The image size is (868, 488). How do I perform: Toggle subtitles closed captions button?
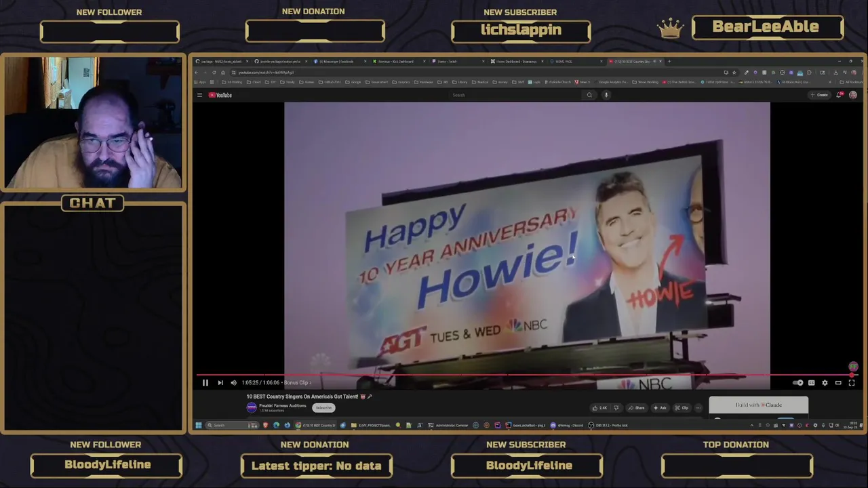811,383
